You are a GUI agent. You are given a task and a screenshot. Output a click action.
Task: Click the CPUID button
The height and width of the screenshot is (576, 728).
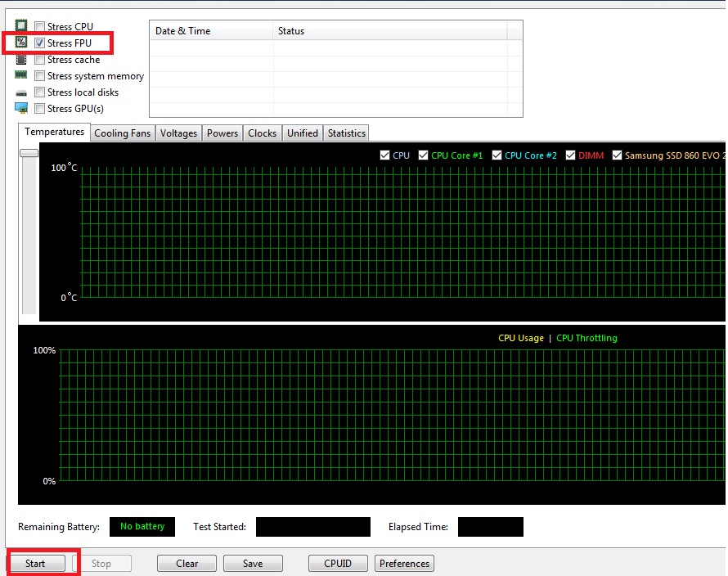(338, 564)
